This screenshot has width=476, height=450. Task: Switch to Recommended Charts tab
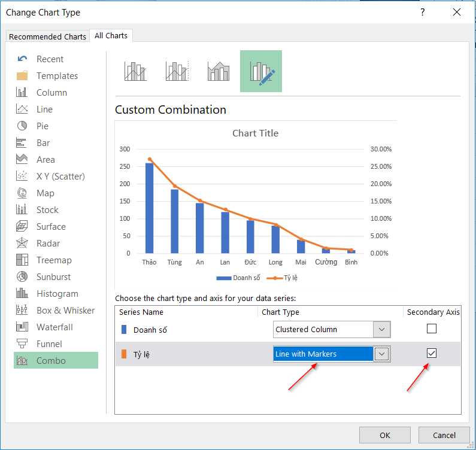pyautogui.click(x=48, y=37)
